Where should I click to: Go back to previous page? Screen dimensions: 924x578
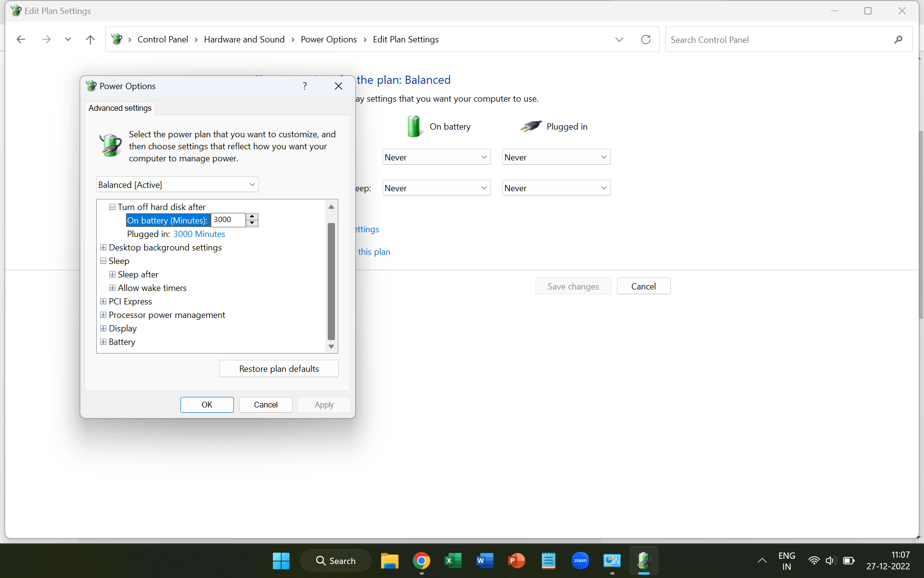(x=21, y=39)
